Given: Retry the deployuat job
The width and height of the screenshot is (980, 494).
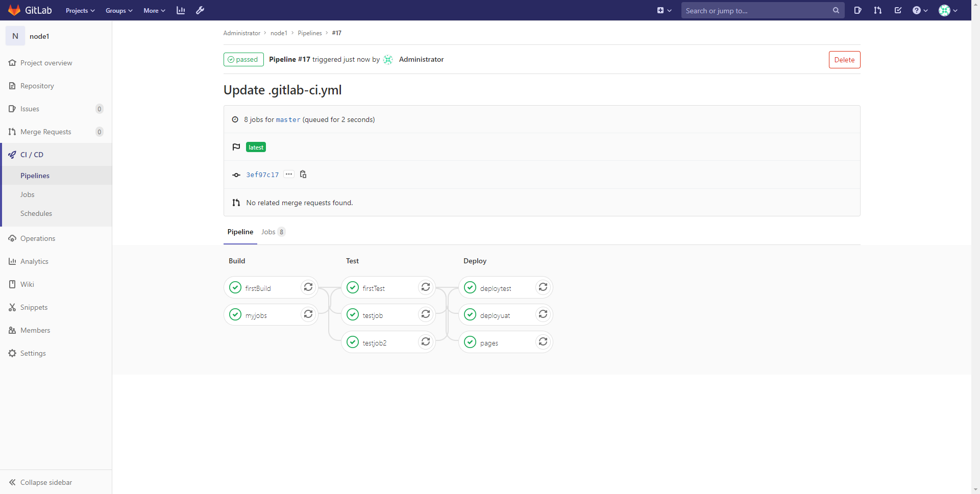Looking at the screenshot, I should click(x=543, y=314).
